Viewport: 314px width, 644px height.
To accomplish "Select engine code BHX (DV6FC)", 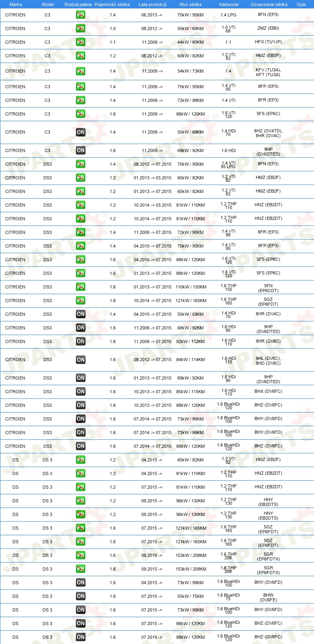I will click(268, 391).
